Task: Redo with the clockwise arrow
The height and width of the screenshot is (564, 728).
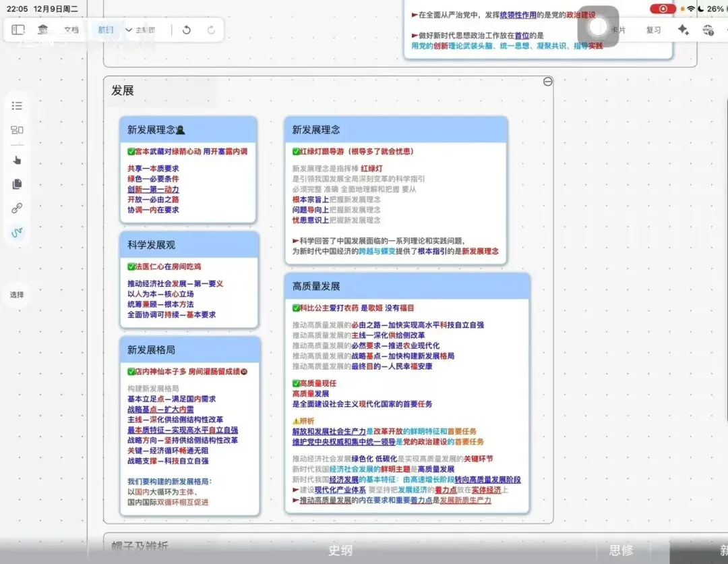Action: (x=211, y=30)
